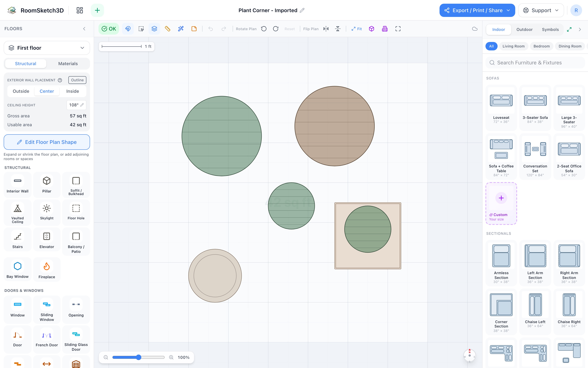Open exterior wall placement help

tap(60, 80)
